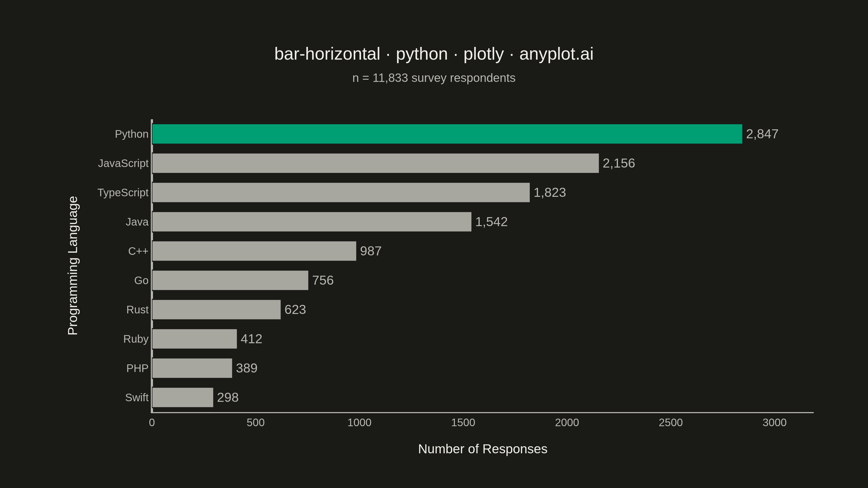Click the survey respondents subtitle

pos(434,78)
